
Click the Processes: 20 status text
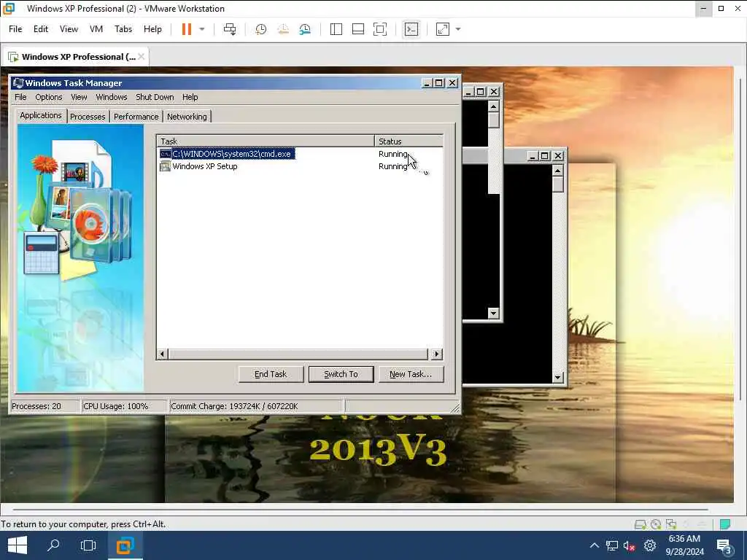[36, 406]
